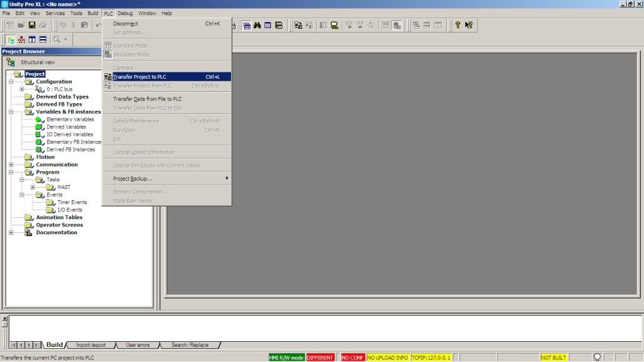Image resolution: width=644 pixels, height=362 pixels.
Task: Toggle the Project Browser toolbar icon
Action: 246,25
